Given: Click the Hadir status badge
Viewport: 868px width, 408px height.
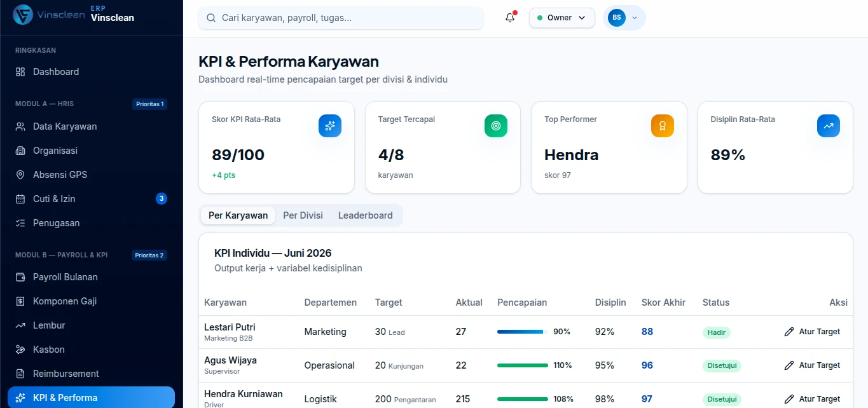Looking at the screenshot, I should point(717,332).
